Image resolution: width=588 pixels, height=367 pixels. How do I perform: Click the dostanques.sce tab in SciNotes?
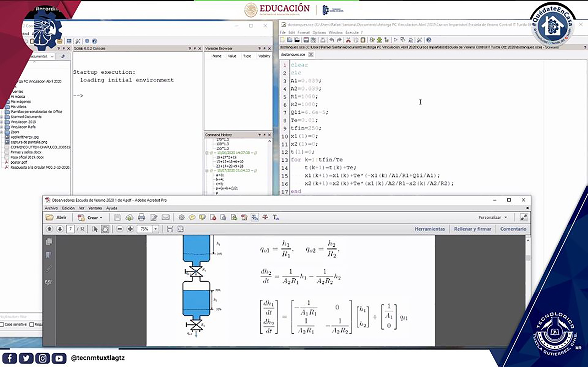(x=293, y=54)
